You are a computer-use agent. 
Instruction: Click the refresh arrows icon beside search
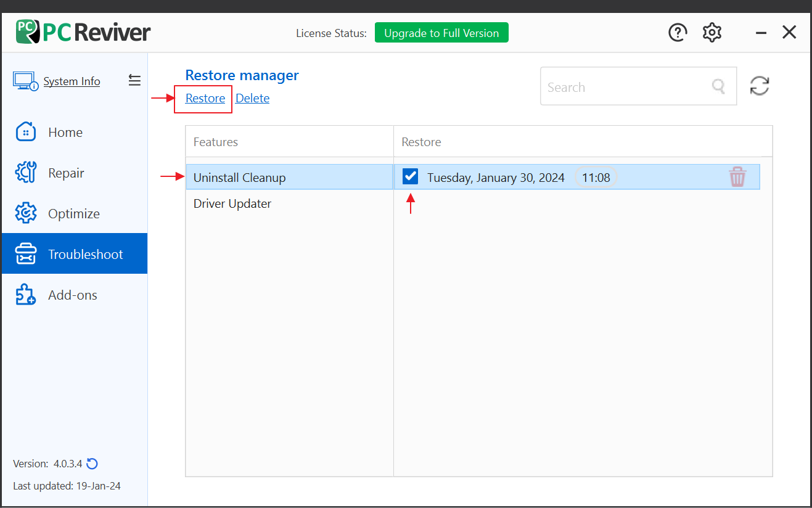click(760, 86)
